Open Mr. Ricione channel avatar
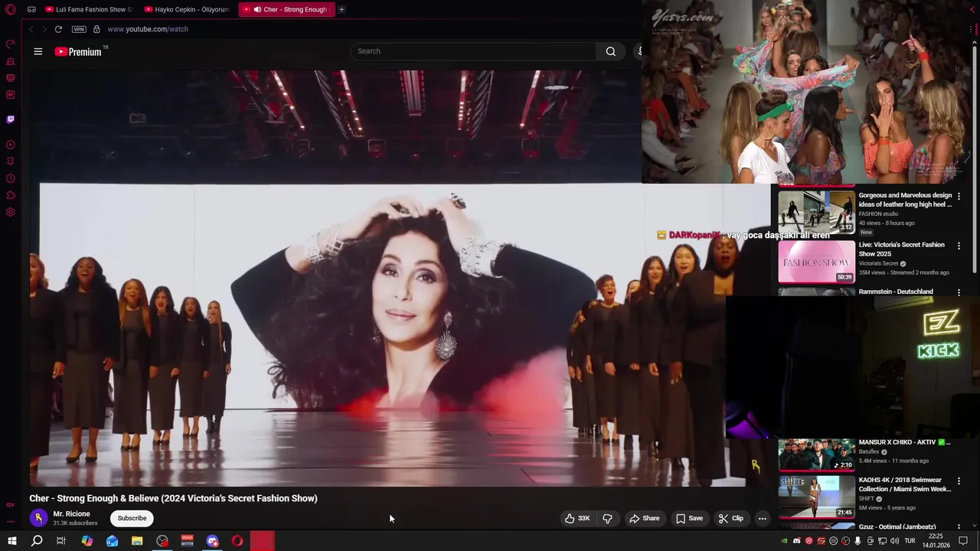This screenshot has width=980, height=551. point(38,518)
